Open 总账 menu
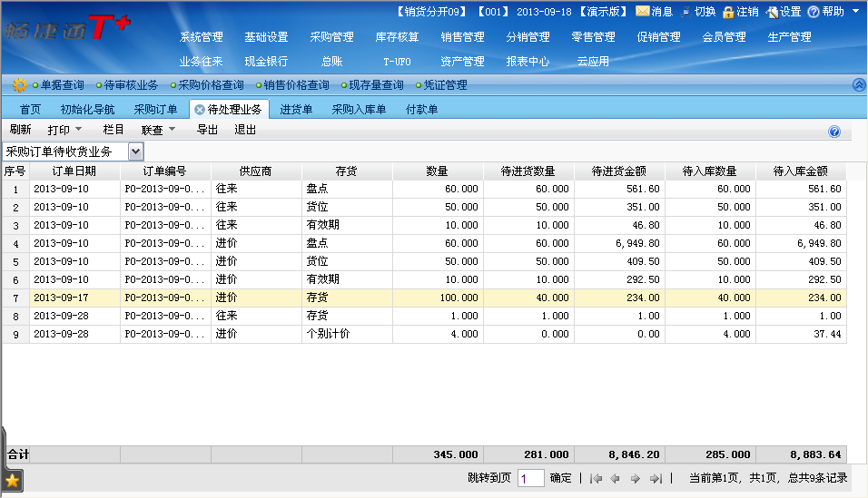Image resolution: width=868 pixels, height=498 pixels. (331, 62)
